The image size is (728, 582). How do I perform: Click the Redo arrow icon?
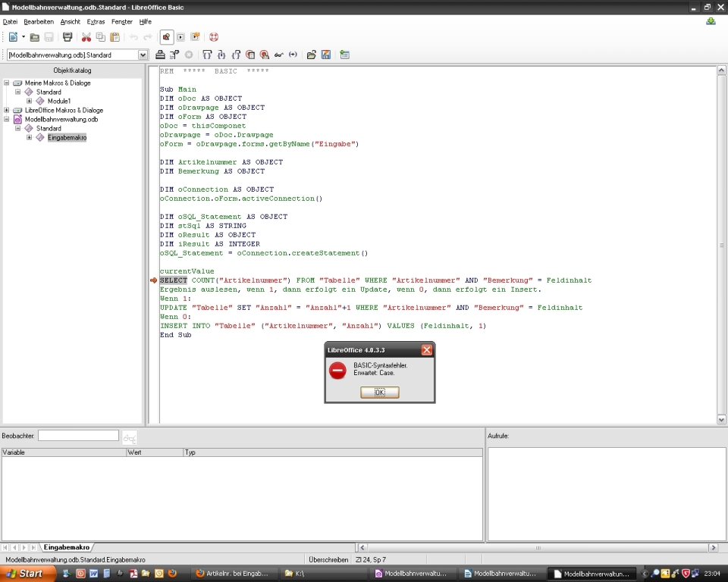pyautogui.click(x=148, y=37)
